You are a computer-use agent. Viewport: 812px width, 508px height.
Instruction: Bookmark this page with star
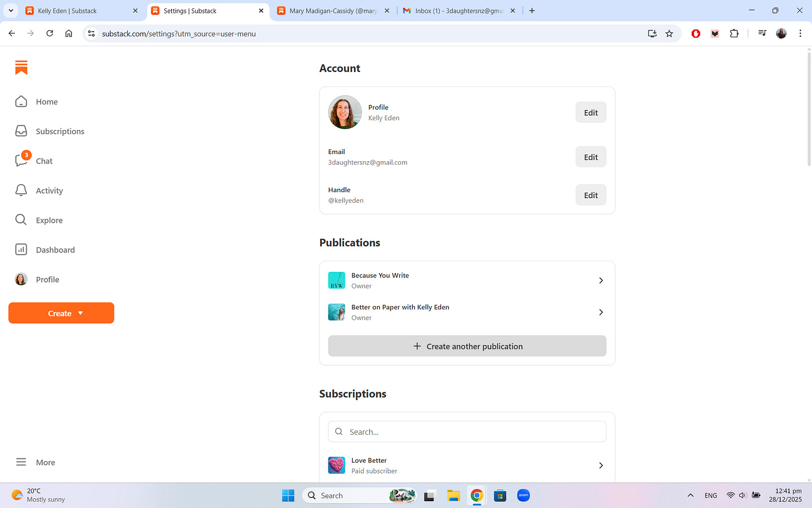coord(669,33)
